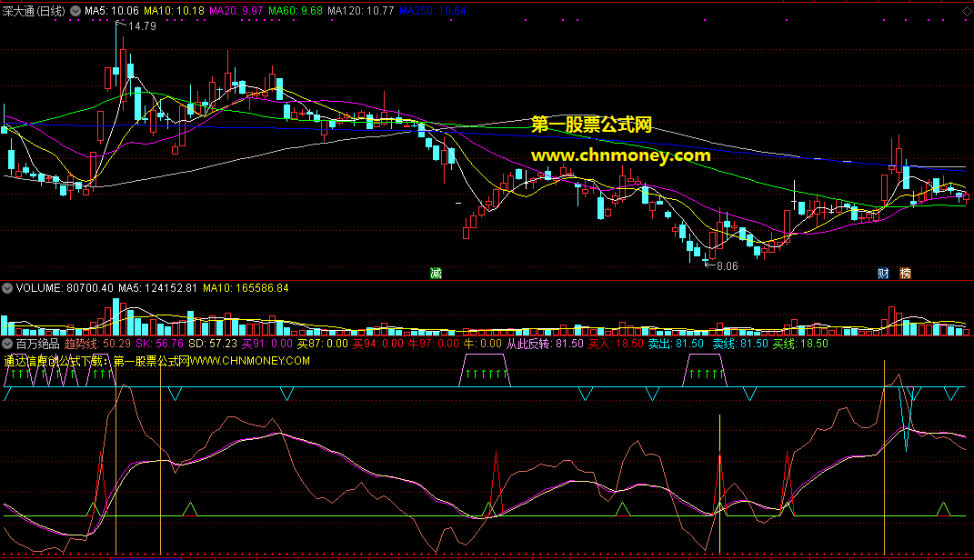Click the green 买线: 18.50 value
The height and width of the screenshot is (560, 974).
coord(800,344)
